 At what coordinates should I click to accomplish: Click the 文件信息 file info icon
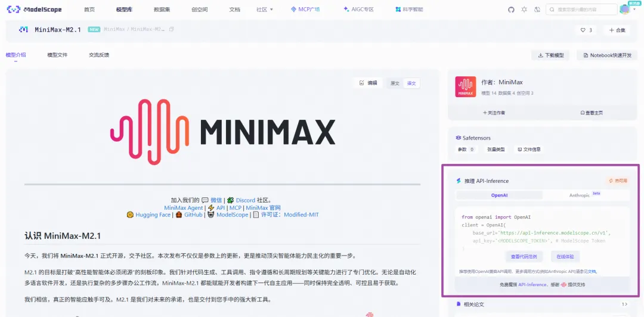(519, 150)
